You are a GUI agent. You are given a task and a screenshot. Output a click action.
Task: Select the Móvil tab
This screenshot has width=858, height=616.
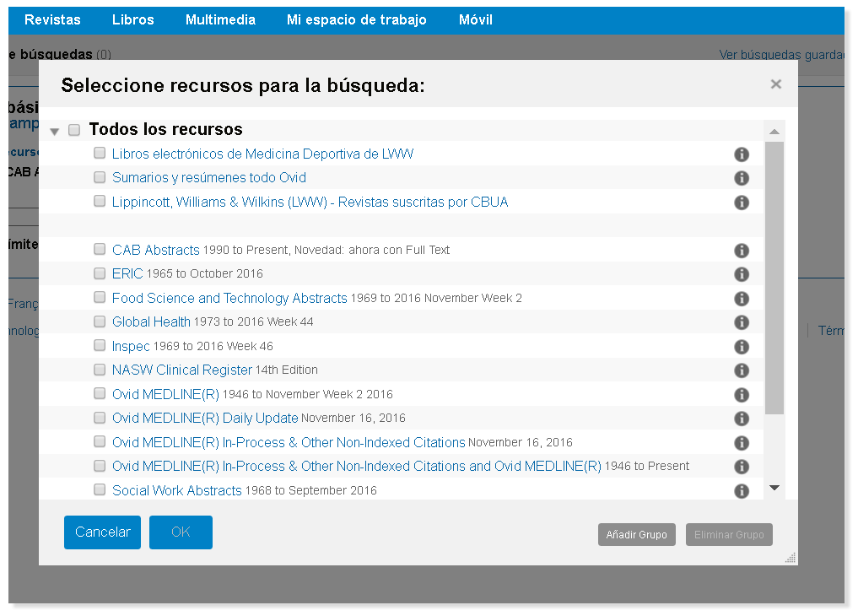click(x=476, y=19)
